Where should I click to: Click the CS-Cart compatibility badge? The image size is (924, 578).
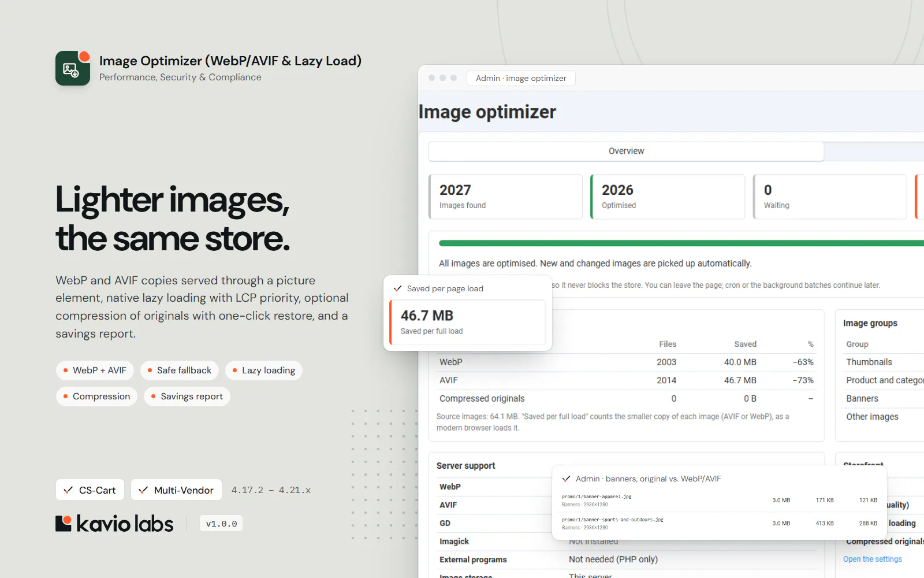pos(90,490)
